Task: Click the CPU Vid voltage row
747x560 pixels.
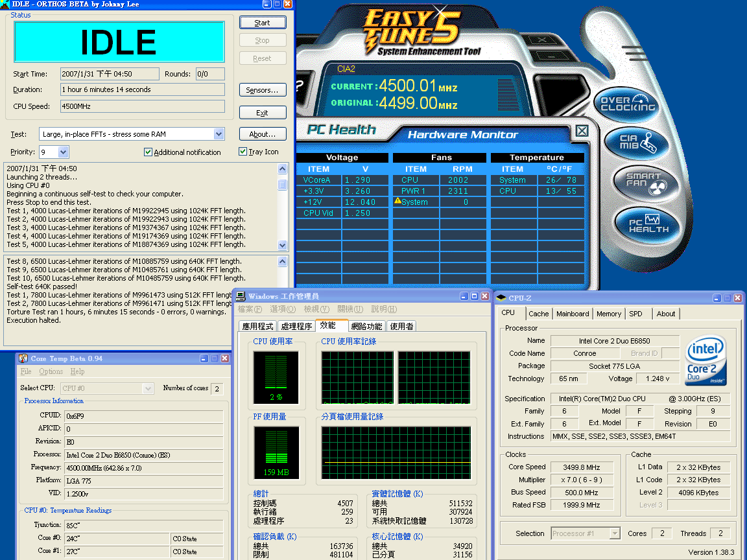Action: [342, 213]
